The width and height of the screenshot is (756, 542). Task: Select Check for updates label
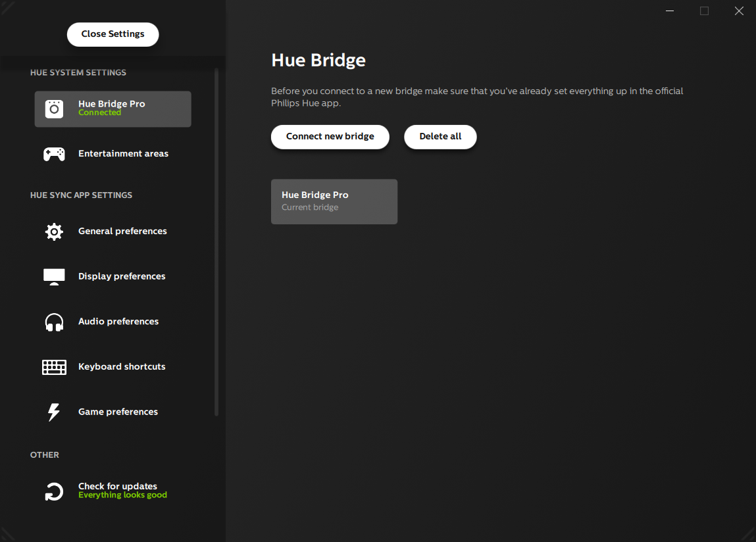point(118,486)
